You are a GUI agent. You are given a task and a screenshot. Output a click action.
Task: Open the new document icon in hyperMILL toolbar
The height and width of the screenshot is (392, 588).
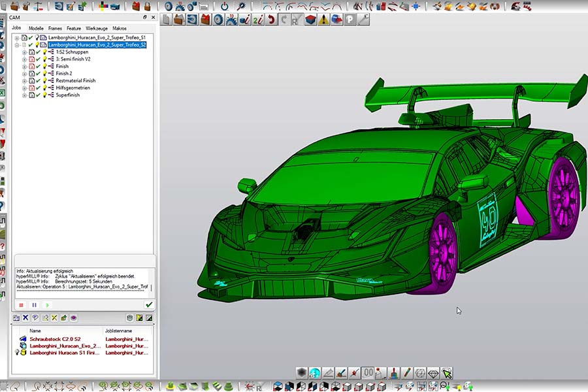[166, 20]
